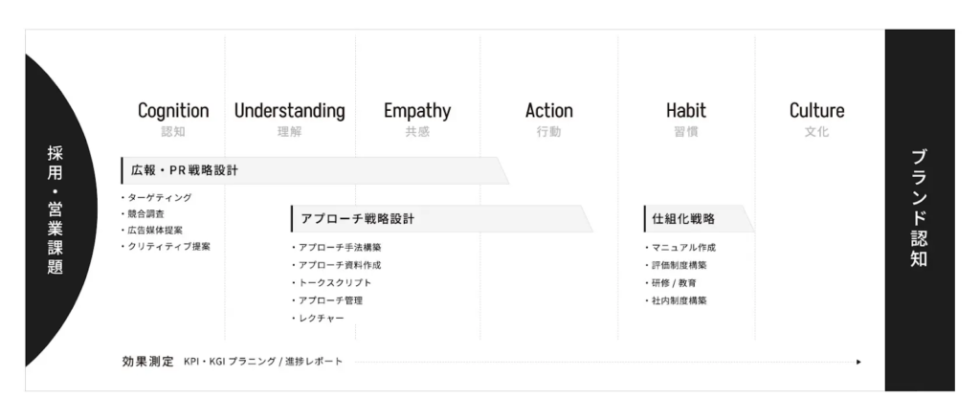The height and width of the screenshot is (420, 980).
Task: Select the Habit stage heading
Action: point(686,111)
